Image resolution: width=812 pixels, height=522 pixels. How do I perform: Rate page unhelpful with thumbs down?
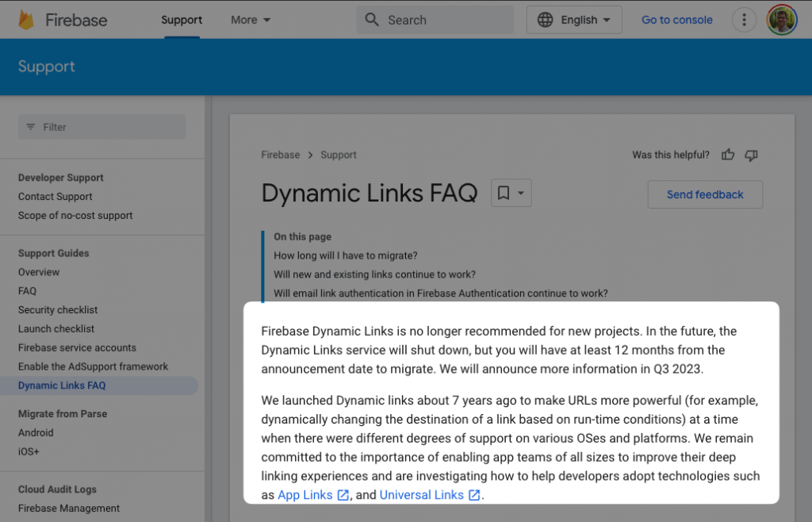coord(752,155)
